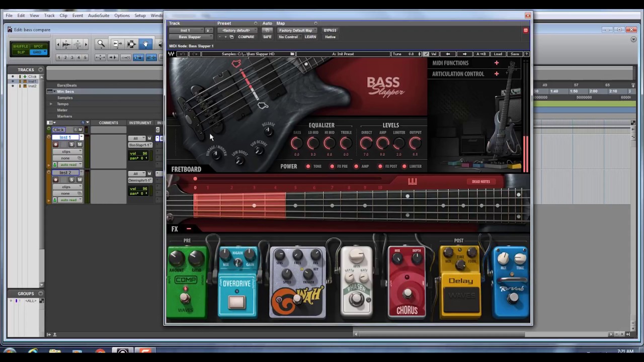The height and width of the screenshot is (362, 644).
Task: Click the Waves logo icon in plugin toolbar
Action: [x=172, y=54]
